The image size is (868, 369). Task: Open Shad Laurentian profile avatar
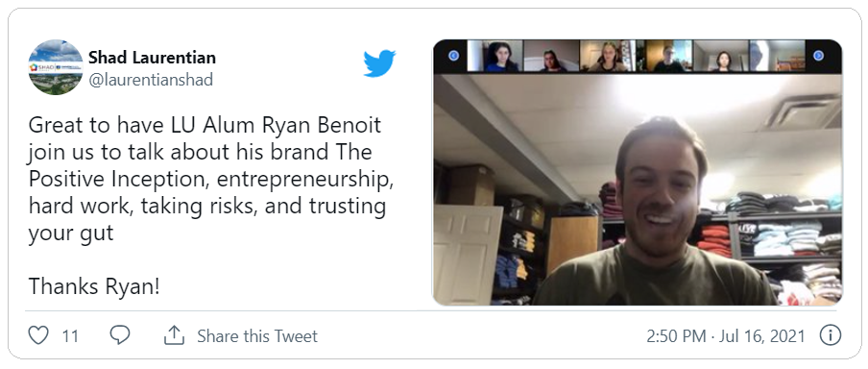tap(56, 67)
